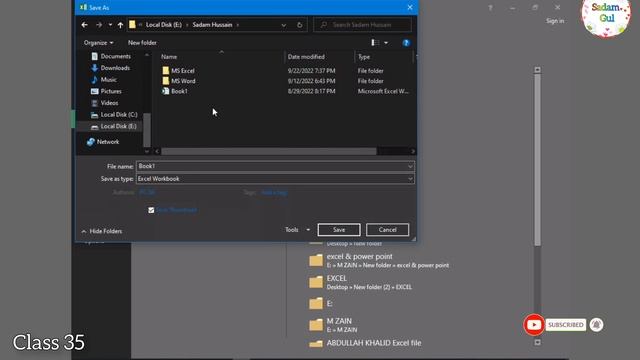Open M ZAIN recent folder
Viewport: 640px width, 360px height.
[x=333, y=325]
